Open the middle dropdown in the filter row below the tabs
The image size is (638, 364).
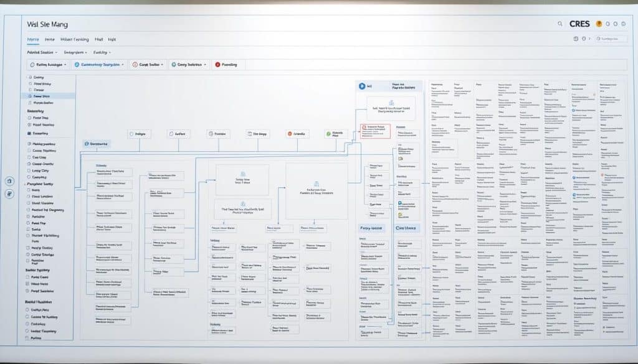point(75,52)
